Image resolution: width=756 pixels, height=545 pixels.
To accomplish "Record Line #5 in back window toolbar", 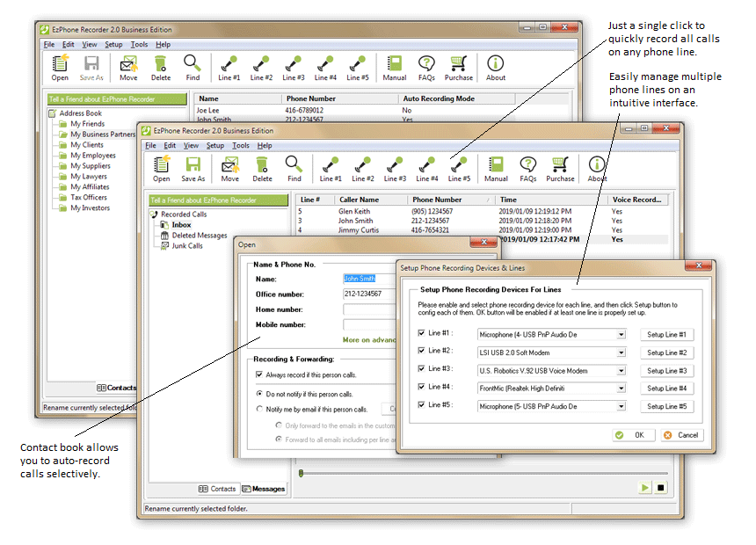I will coord(357,68).
